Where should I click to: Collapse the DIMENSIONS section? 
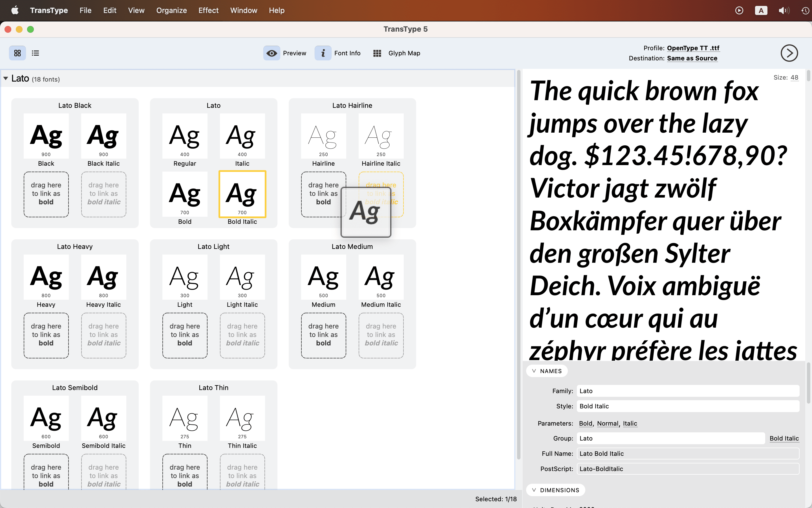[556, 490]
